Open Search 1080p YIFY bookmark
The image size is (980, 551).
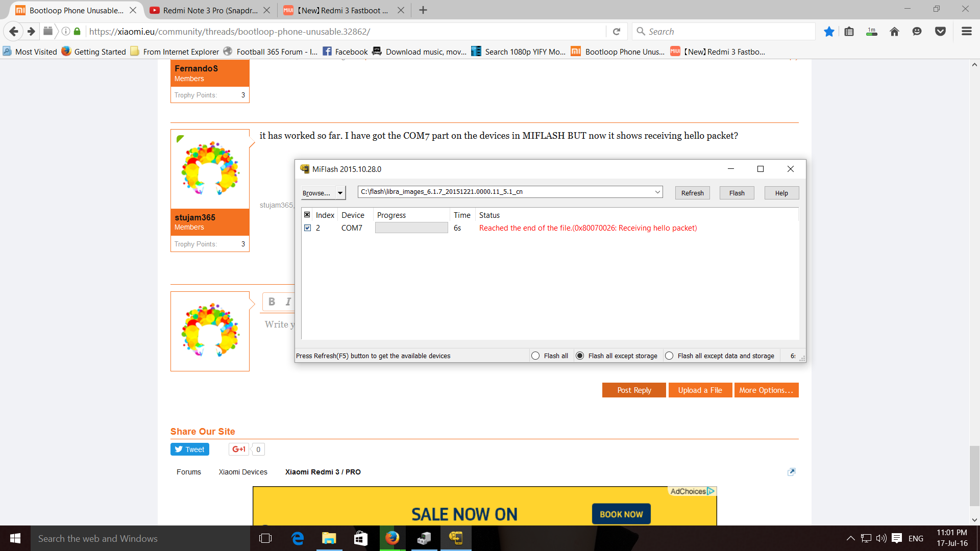(519, 52)
